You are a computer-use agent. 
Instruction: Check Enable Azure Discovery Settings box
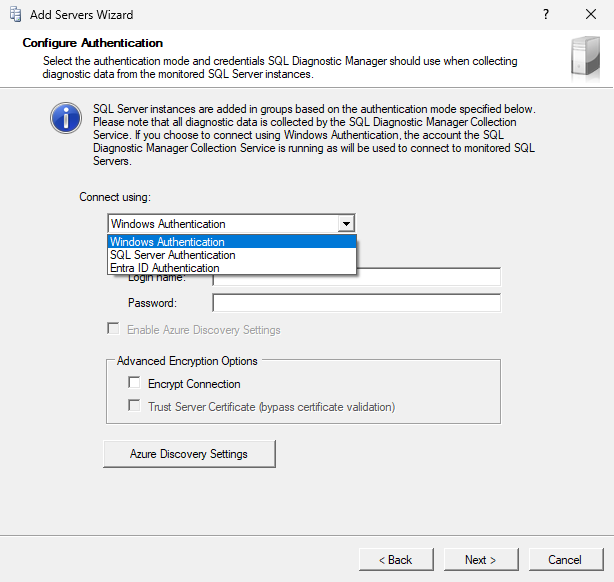(x=113, y=329)
